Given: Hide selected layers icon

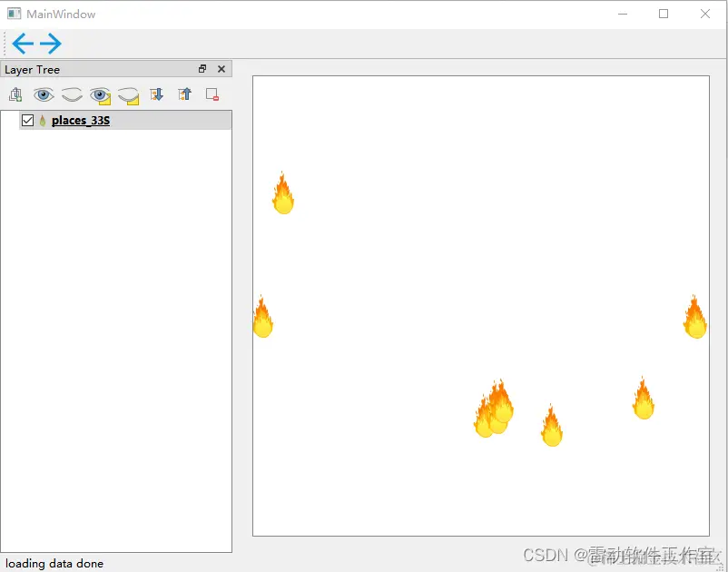Looking at the screenshot, I should click(129, 95).
